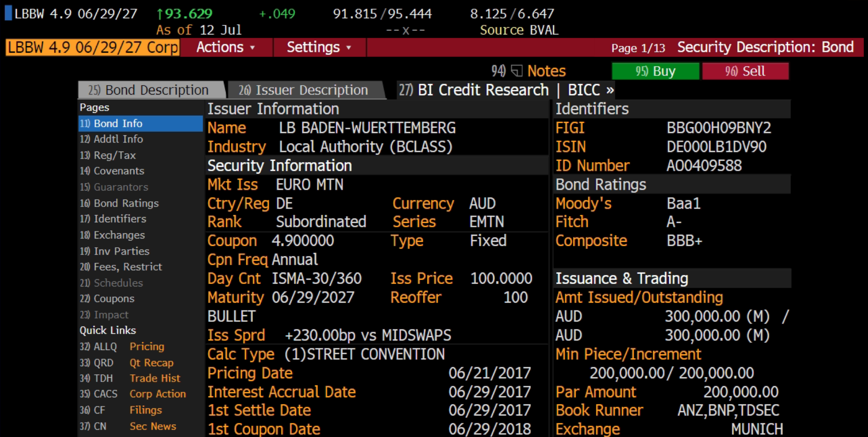
Task: Click the Notes icon next to 94)
Action: [516, 71]
